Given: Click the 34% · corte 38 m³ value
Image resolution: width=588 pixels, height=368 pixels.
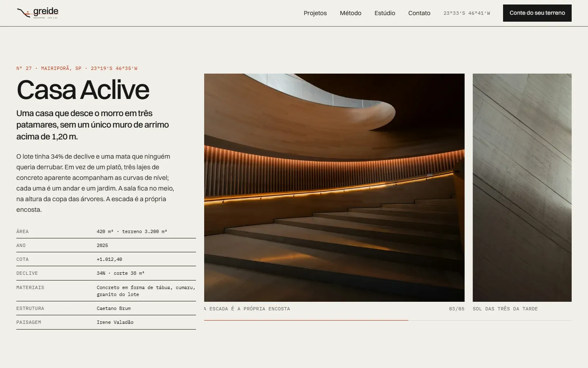Looking at the screenshot, I should (120, 273).
